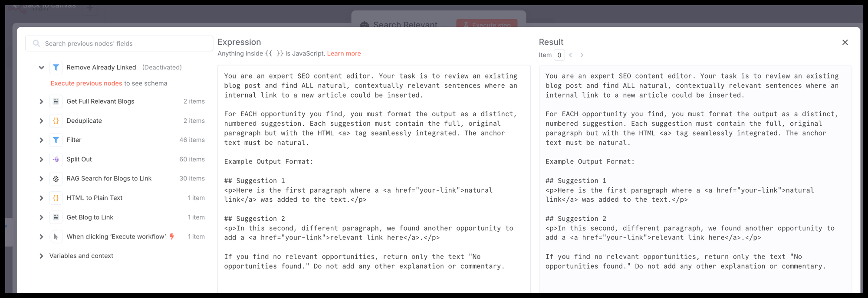The width and height of the screenshot is (868, 298).
Task: Click the Filter node funnel icon
Action: point(56,140)
